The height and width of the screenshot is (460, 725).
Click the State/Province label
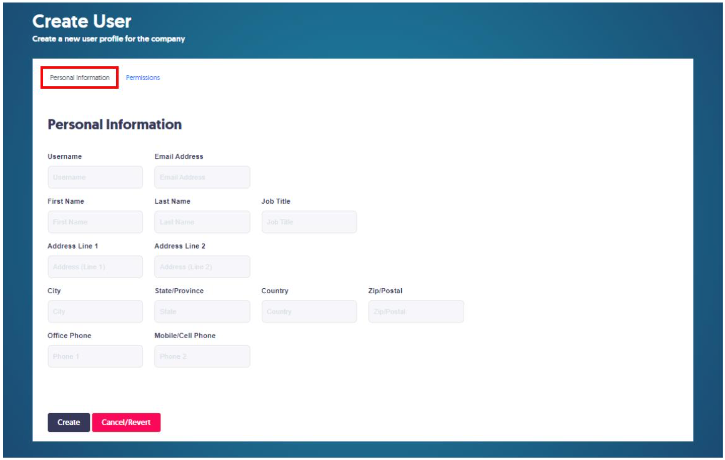(179, 291)
